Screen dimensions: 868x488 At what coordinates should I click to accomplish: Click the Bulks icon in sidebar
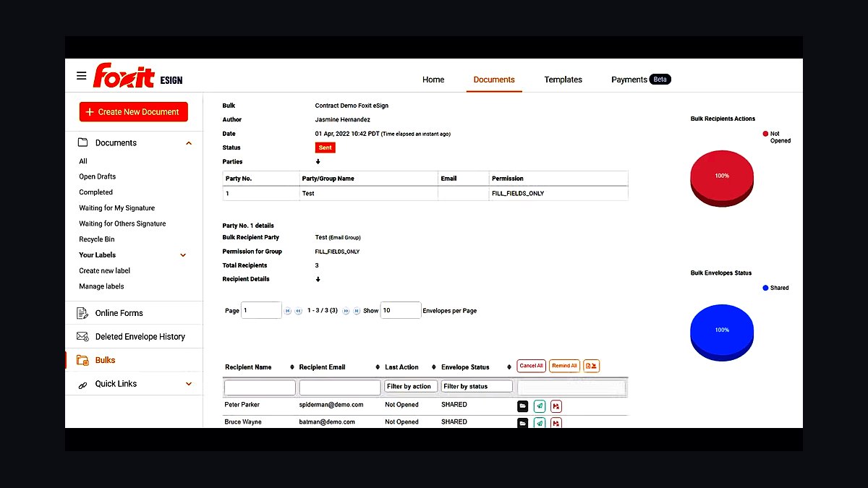tap(82, 360)
